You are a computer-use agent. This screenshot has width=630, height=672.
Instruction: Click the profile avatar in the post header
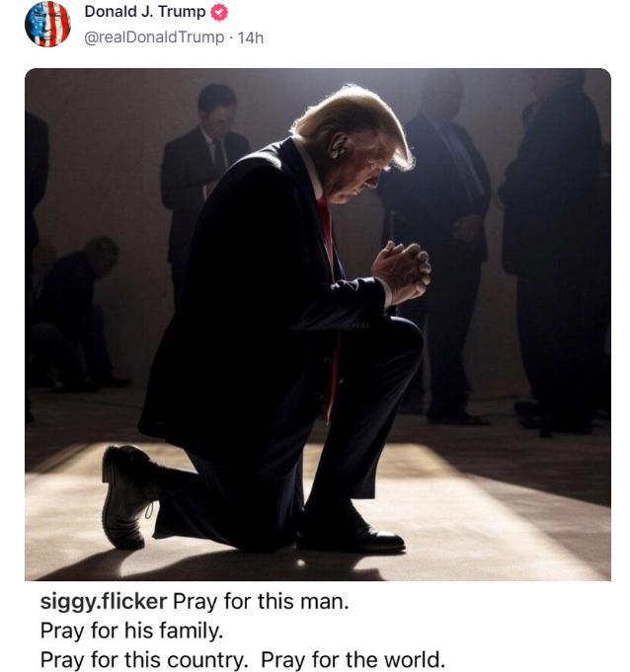click(x=47, y=25)
